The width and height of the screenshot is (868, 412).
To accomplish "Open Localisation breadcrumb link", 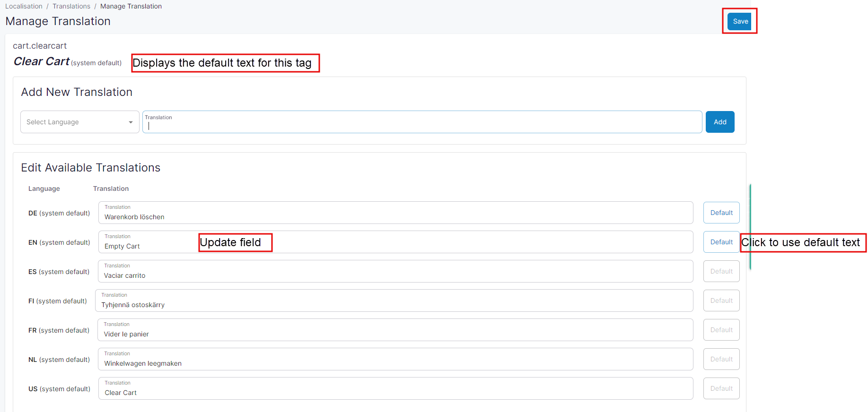I will pyautogui.click(x=24, y=6).
